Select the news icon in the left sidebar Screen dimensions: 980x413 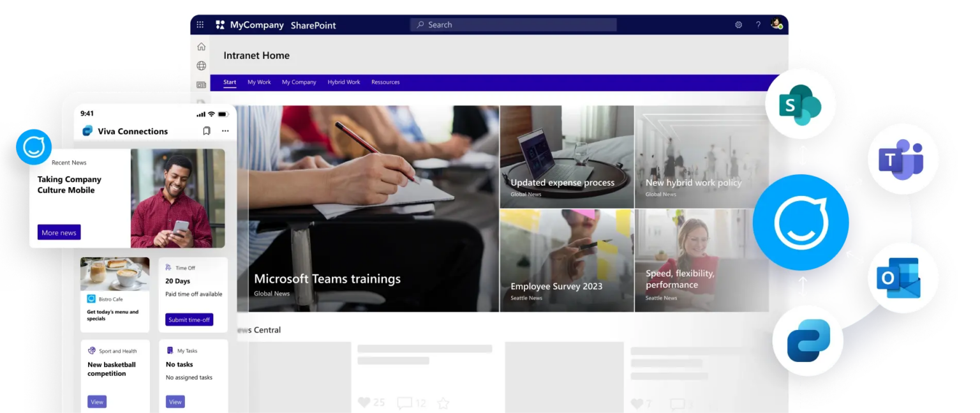[x=201, y=84]
